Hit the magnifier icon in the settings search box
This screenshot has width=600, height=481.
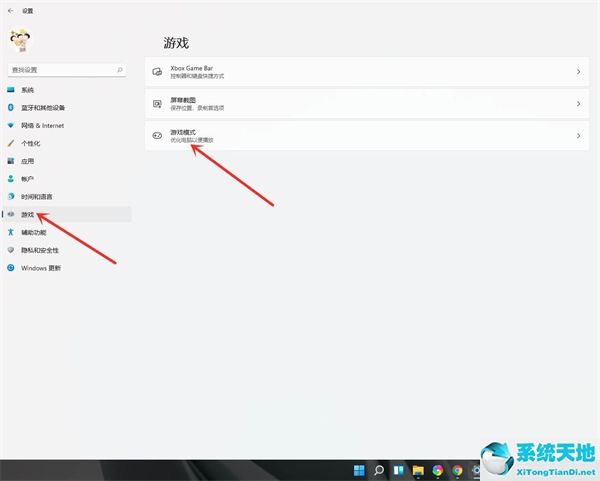click(120, 70)
